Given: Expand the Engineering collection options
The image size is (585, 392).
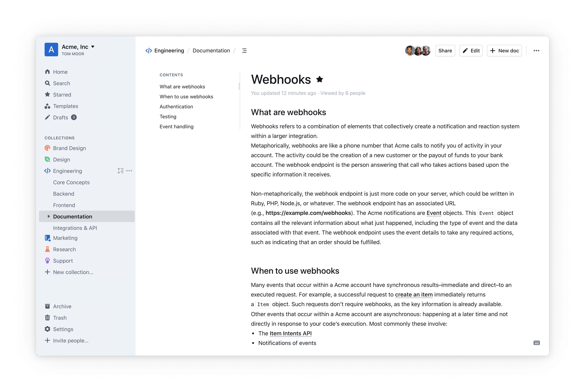Looking at the screenshot, I should (x=130, y=171).
